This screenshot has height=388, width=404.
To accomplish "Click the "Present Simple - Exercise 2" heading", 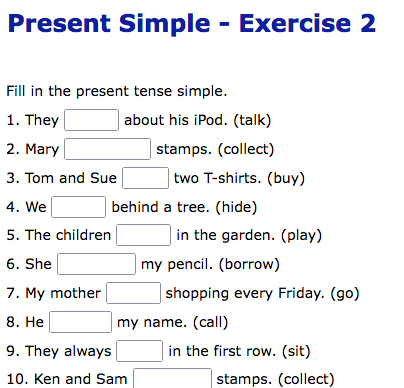I will (192, 23).
